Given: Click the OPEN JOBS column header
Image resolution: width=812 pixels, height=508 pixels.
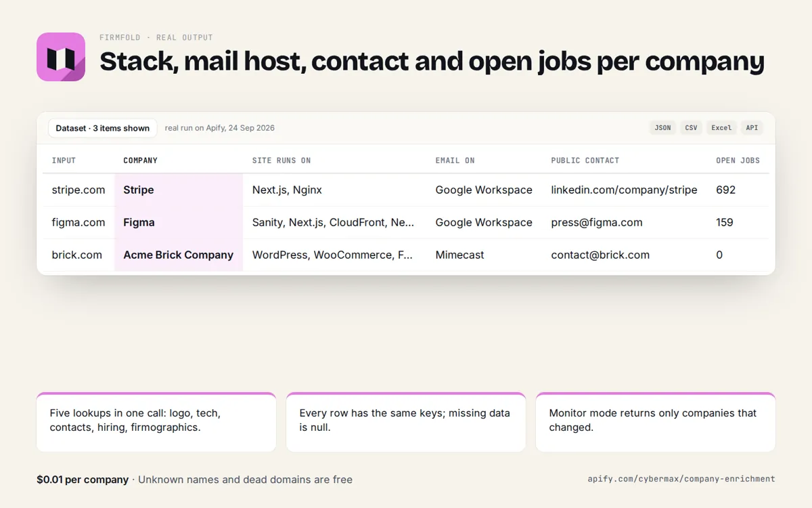Looking at the screenshot, I should [x=738, y=161].
